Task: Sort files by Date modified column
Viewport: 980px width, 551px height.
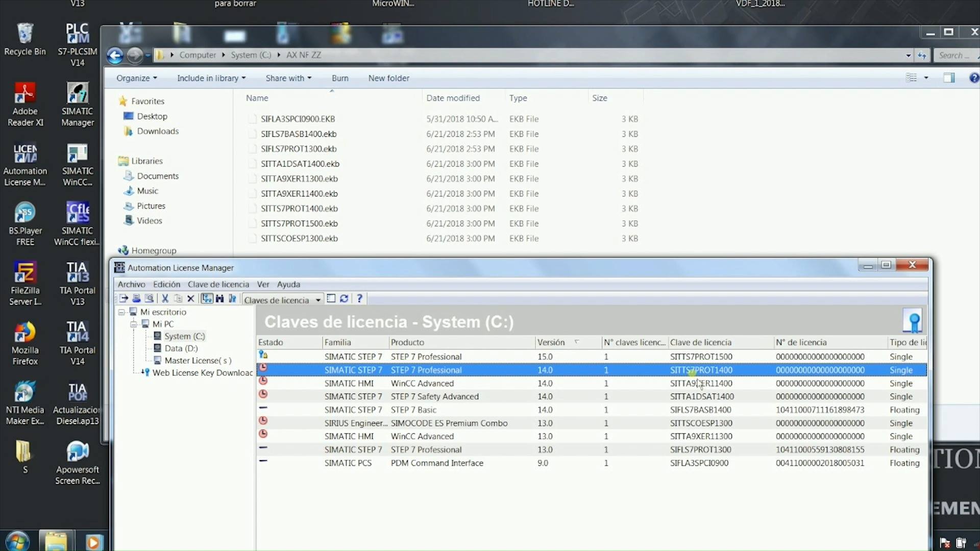Action: [463, 98]
